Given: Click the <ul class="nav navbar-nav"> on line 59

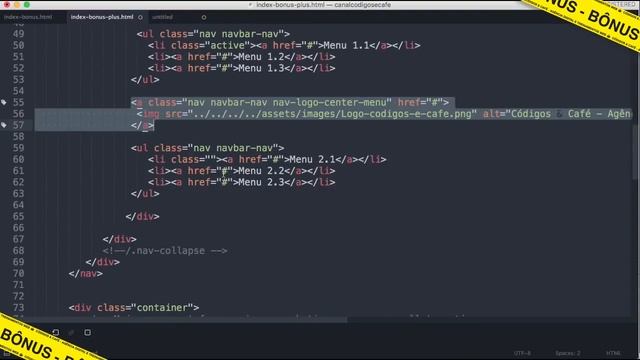Looking at the screenshot, I should [208, 148].
